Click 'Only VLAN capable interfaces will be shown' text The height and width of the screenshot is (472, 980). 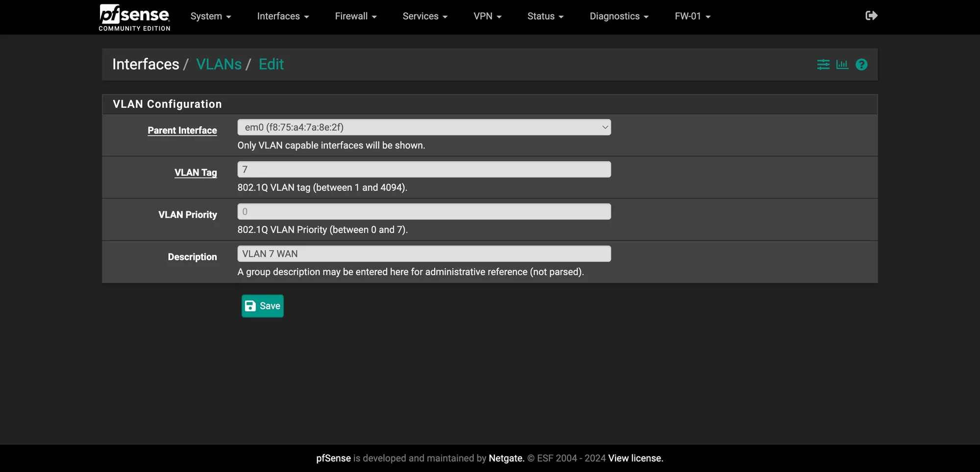(x=331, y=146)
